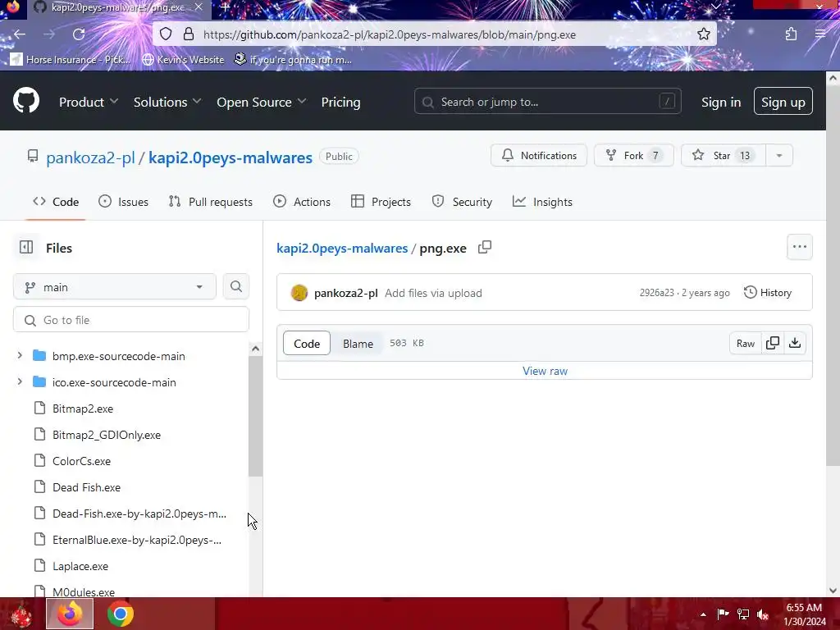The width and height of the screenshot is (840, 630).
Task: Show hidden tray icons arrow
Action: 703,614
